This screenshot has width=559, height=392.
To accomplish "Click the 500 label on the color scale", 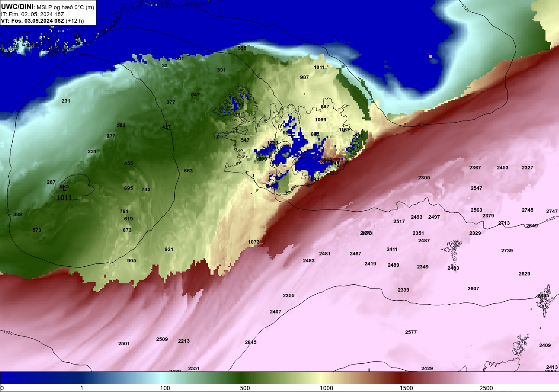I will pyautogui.click(x=245, y=389).
